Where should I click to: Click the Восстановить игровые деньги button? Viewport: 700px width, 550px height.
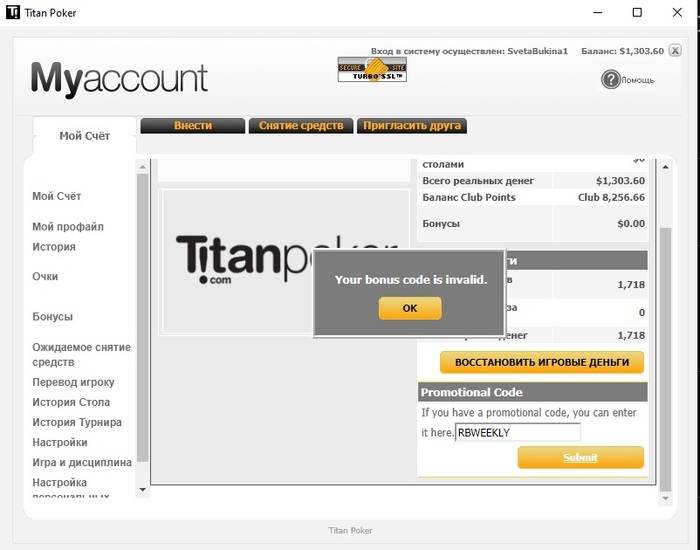click(x=542, y=362)
